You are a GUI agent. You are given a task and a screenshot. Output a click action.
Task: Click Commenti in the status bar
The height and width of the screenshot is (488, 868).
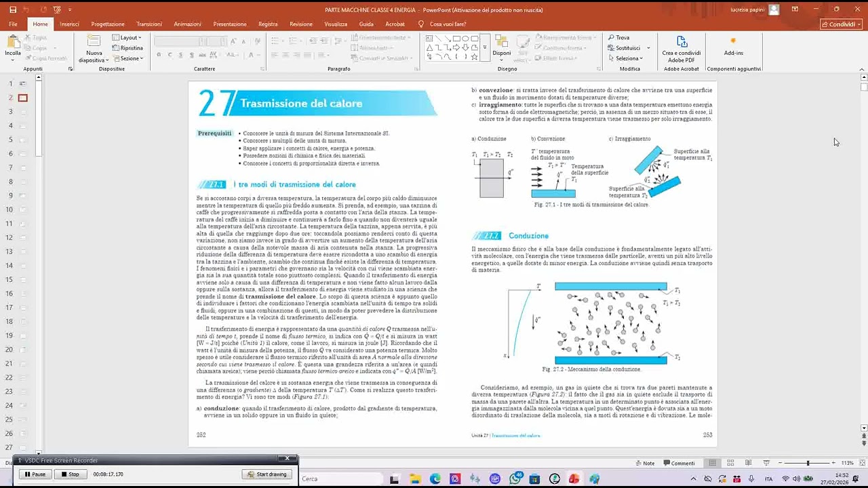point(678,463)
